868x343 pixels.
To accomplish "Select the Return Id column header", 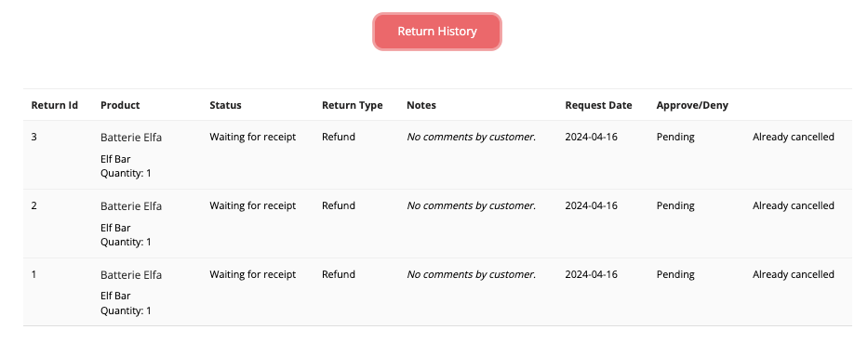I will 54,105.
